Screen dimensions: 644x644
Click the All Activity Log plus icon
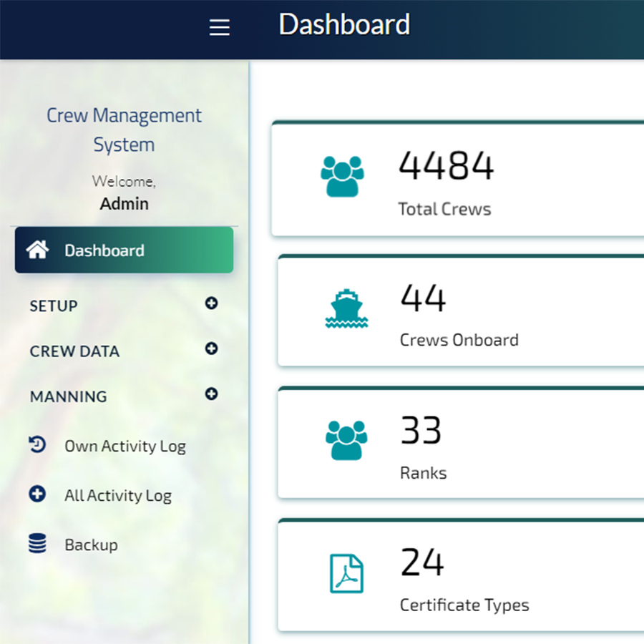click(37, 494)
